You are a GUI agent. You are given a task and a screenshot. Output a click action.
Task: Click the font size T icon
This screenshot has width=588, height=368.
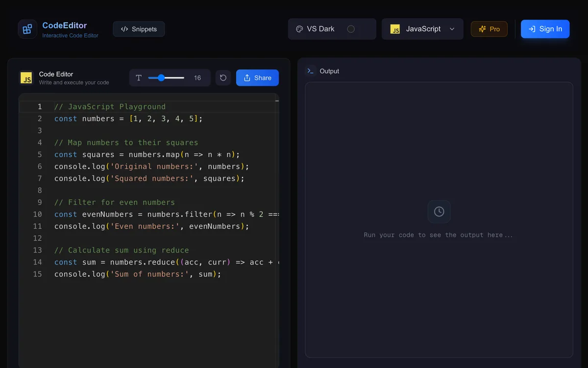point(139,78)
